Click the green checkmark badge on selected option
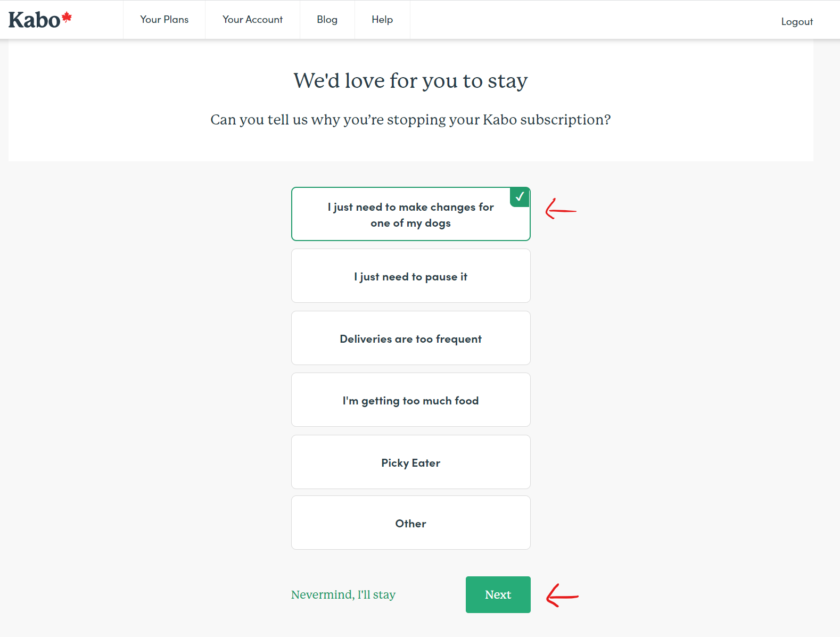 coord(520,197)
